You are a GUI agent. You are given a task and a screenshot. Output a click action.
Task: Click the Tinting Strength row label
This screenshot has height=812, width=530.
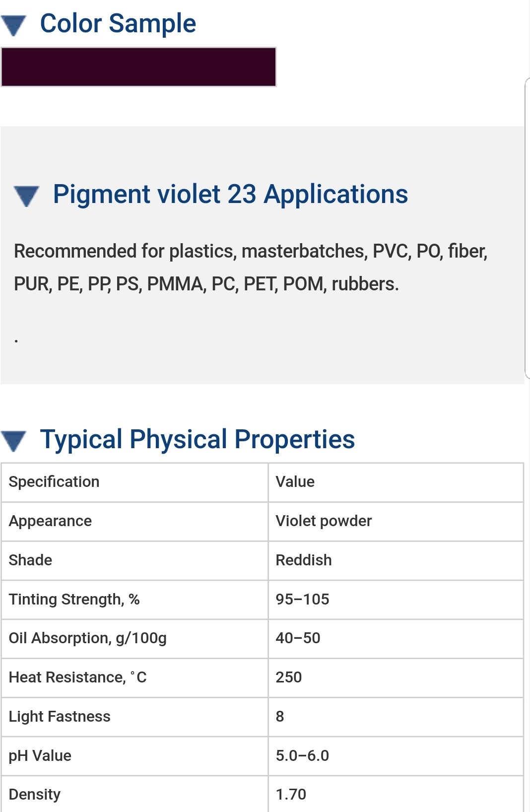point(74,600)
